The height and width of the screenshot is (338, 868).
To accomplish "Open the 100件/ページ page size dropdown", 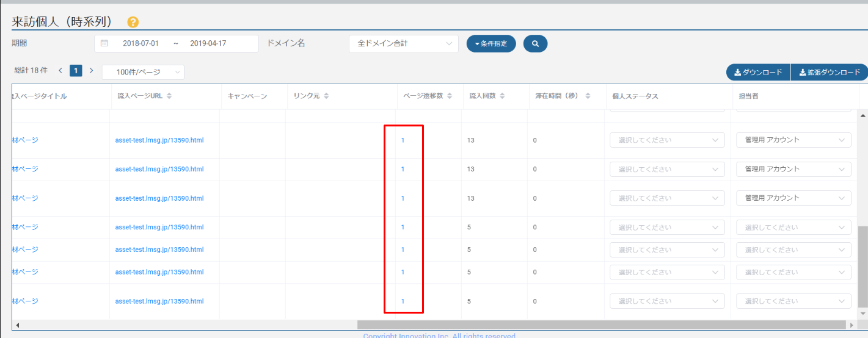I will 143,72.
